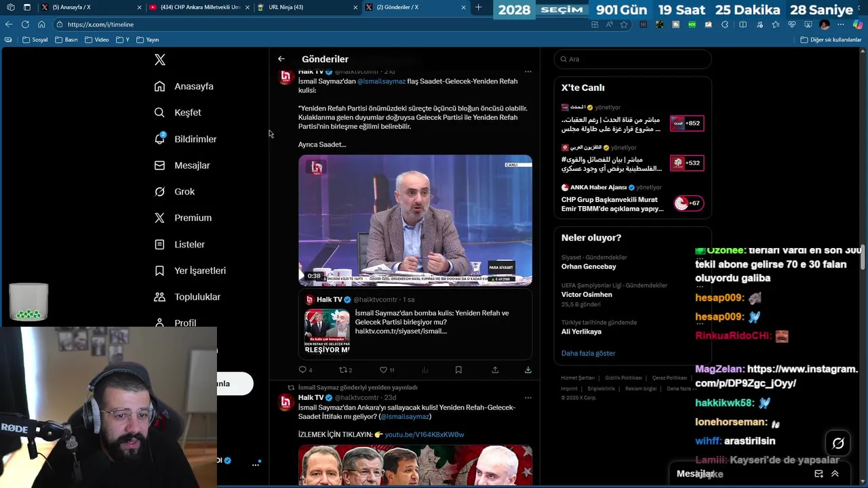Open Hizmet Şartları footer link

(578, 378)
